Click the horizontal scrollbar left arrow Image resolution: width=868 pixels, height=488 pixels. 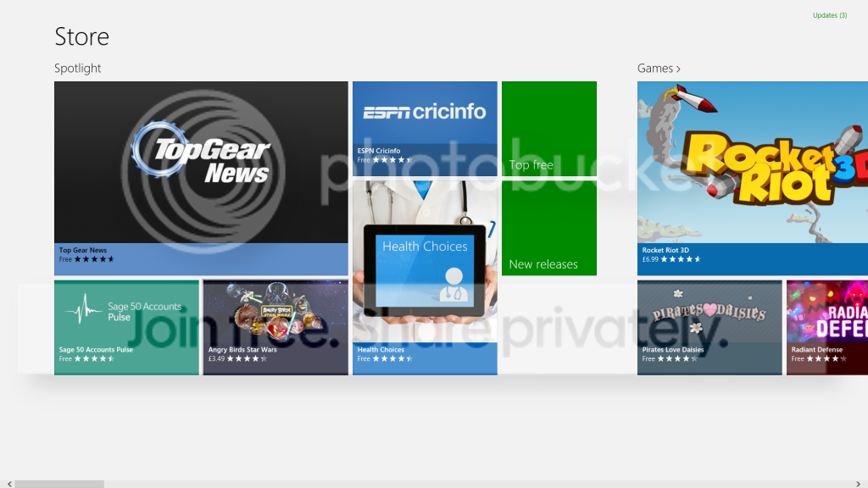9,484
